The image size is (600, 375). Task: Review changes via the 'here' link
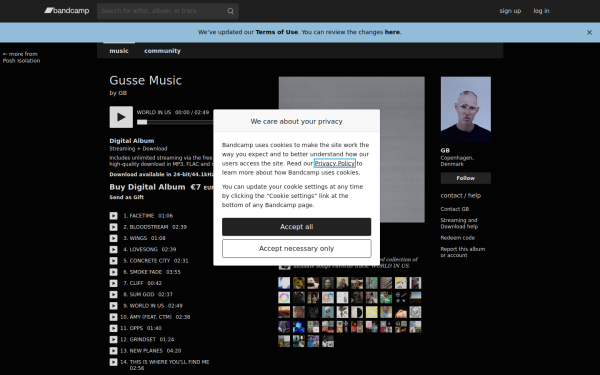[392, 32]
